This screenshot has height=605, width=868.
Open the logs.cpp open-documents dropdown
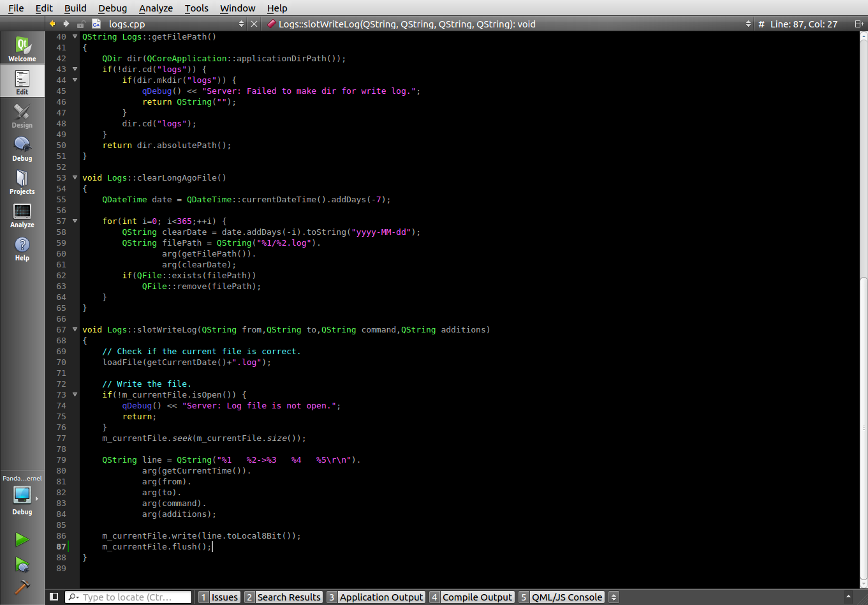click(170, 24)
